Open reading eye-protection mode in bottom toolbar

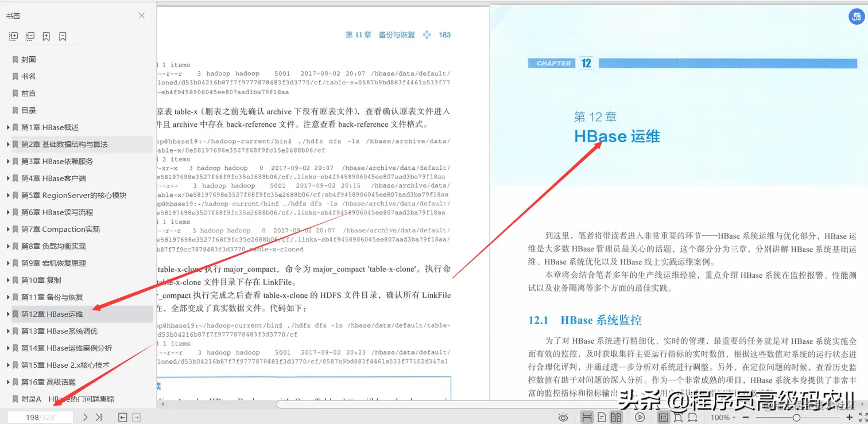[563, 417]
